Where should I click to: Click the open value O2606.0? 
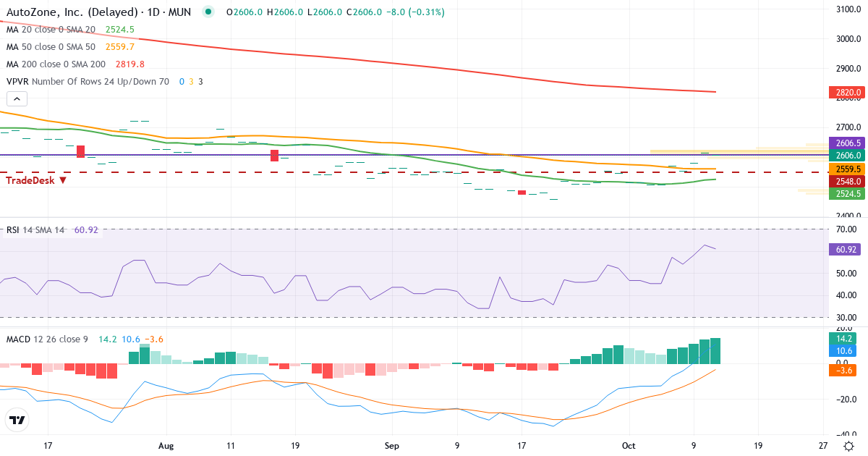click(244, 12)
